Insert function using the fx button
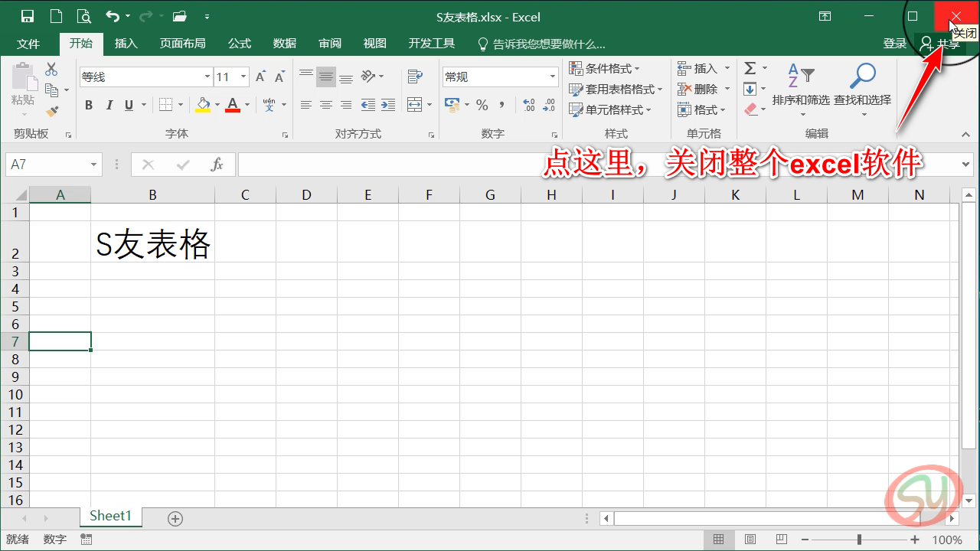Viewport: 980px width, 551px height. [x=217, y=165]
